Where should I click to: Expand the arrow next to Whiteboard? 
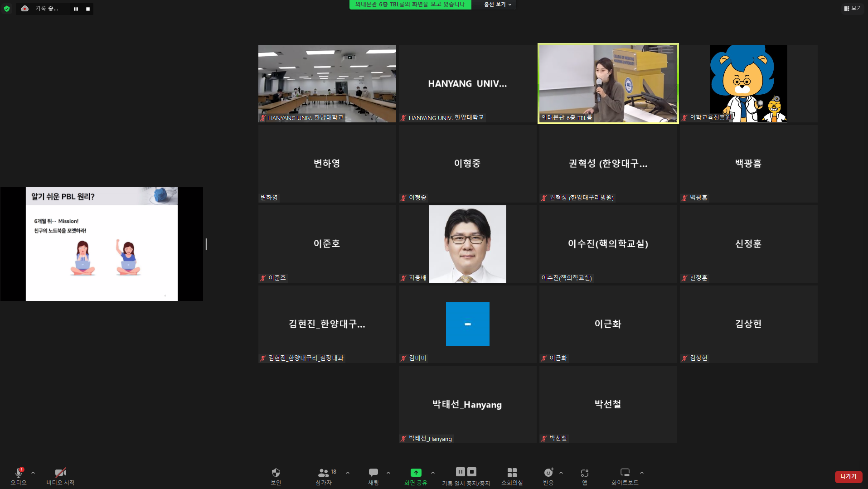click(x=642, y=473)
